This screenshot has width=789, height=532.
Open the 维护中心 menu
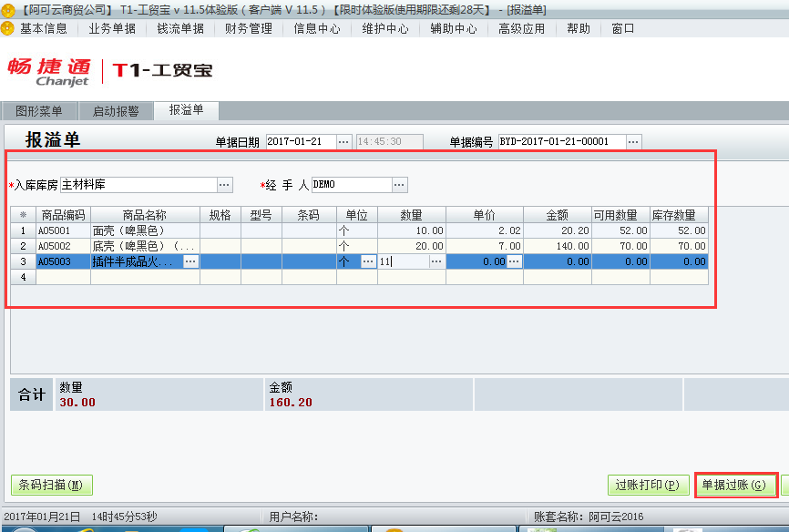pyautogui.click(x=385, y=28)
